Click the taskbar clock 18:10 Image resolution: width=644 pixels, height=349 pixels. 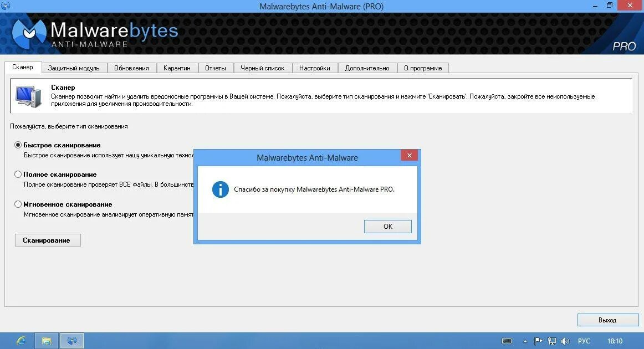coord(615,341)
